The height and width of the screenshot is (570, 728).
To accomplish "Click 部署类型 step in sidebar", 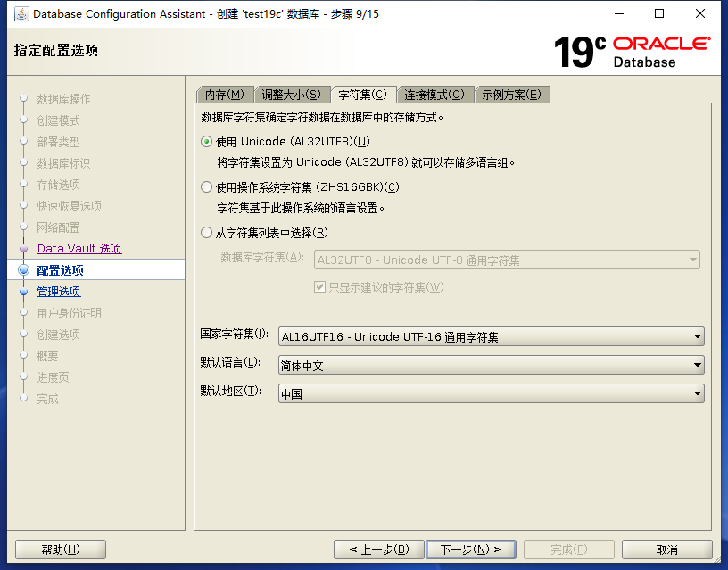I will coord(59,142).
